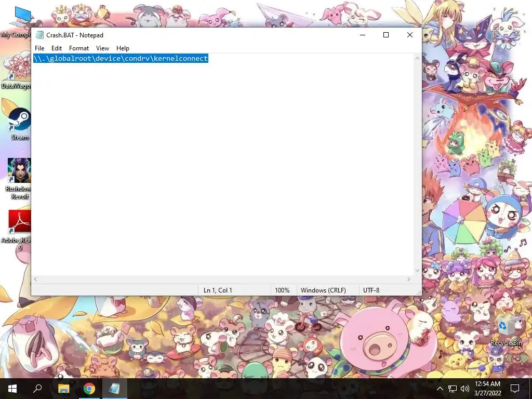Show hidden system tray icons
Screen dimensions: 532x399
[x=440, y=389]
